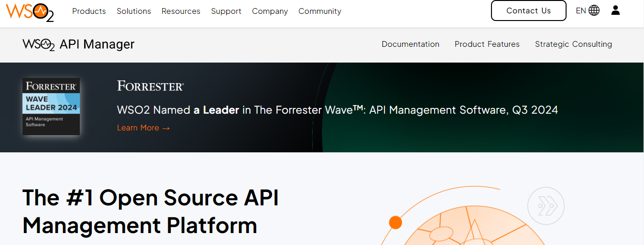This screenshot has width=644, height=245.
Task: Open the Community menu
Action: 320,11
